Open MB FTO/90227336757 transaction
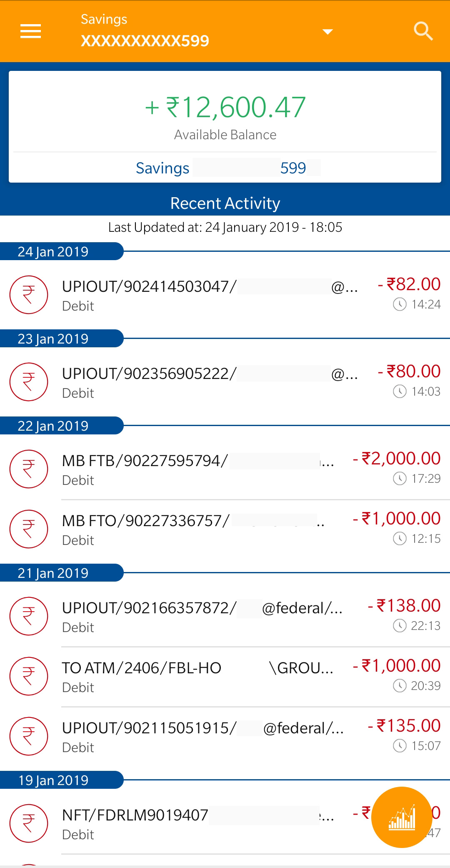The image size is (450, 868). point(225,529)
